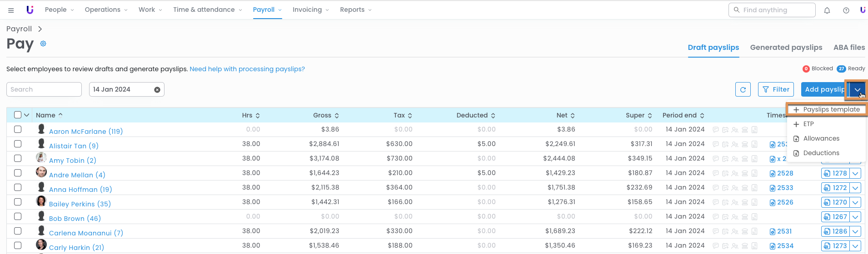Toggle the select-all checkbox in header
This screenshot has height=254, width=868.
point(18,115)
